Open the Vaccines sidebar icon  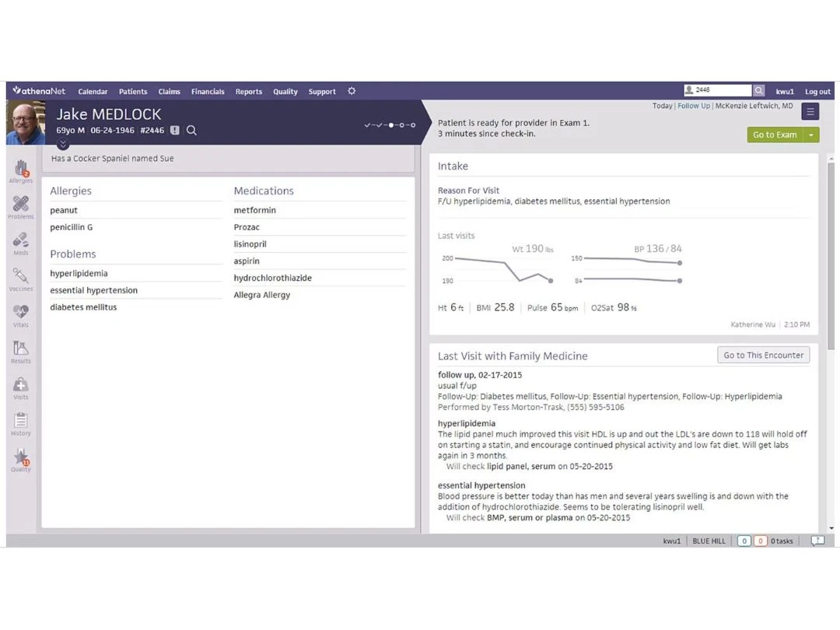(x=21, y=280)
